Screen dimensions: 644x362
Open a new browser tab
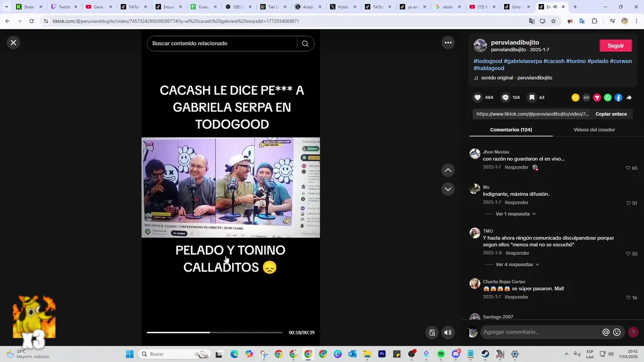(575, 7)
